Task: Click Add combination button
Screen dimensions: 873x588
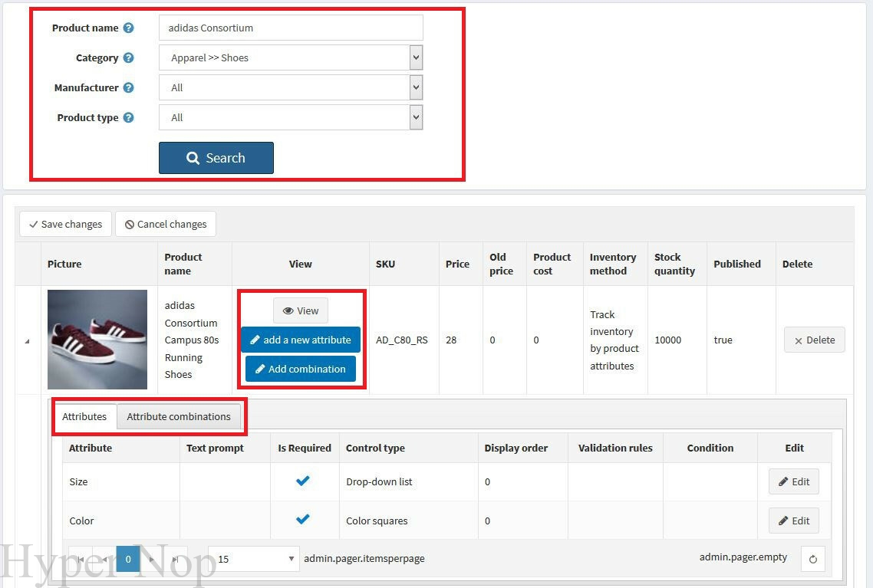Action: point(301,369)
